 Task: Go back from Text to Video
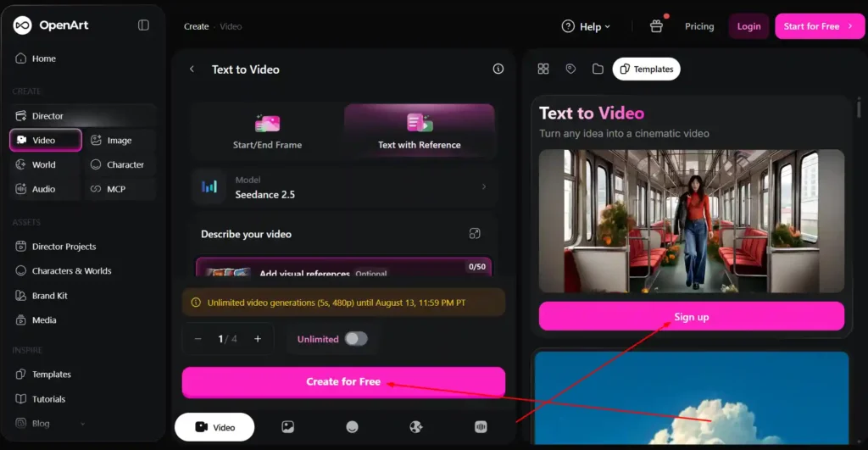pos(192,69)
